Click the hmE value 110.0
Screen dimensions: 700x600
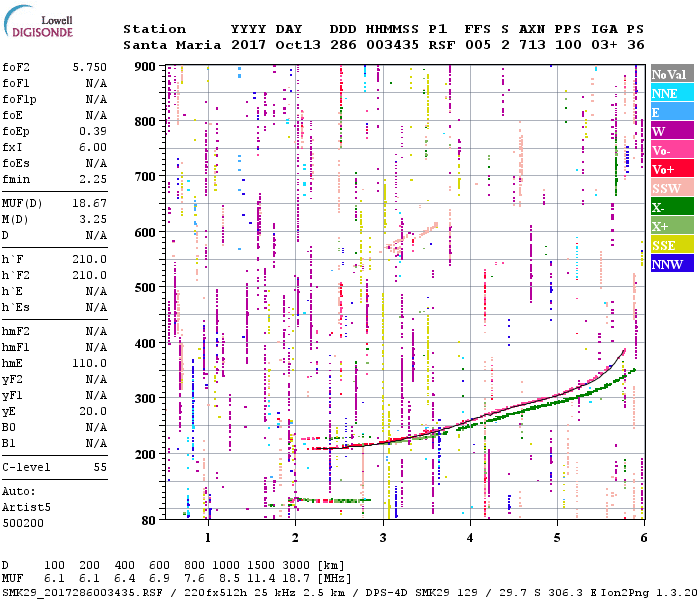tap(90, 363)
